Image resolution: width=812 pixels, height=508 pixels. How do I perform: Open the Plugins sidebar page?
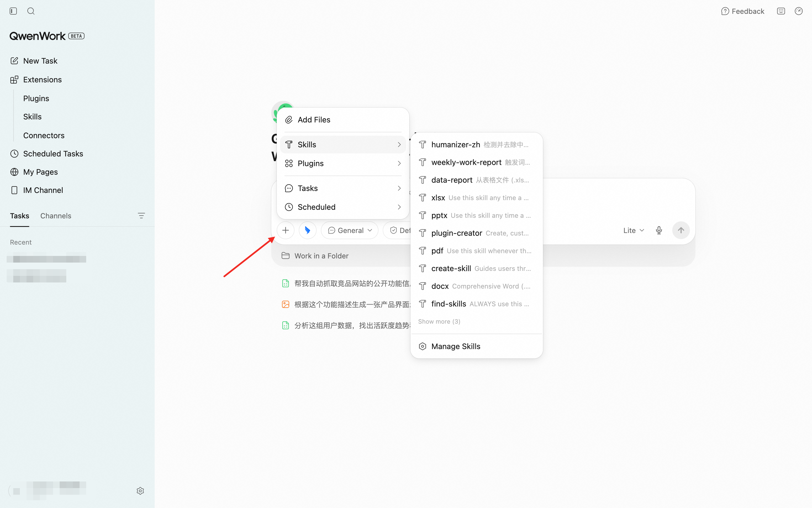[x=36, y=98]
